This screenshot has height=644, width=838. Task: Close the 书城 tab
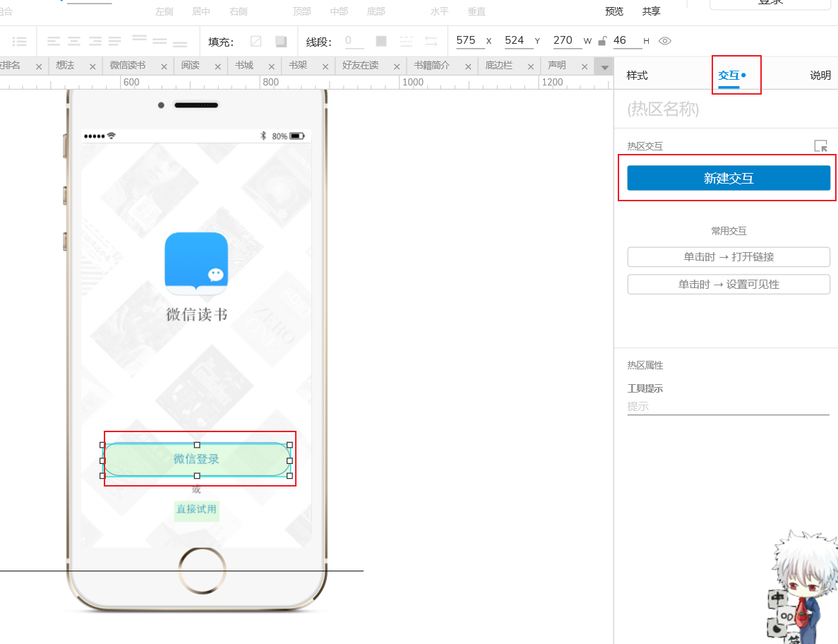click(x=272, y=67)
